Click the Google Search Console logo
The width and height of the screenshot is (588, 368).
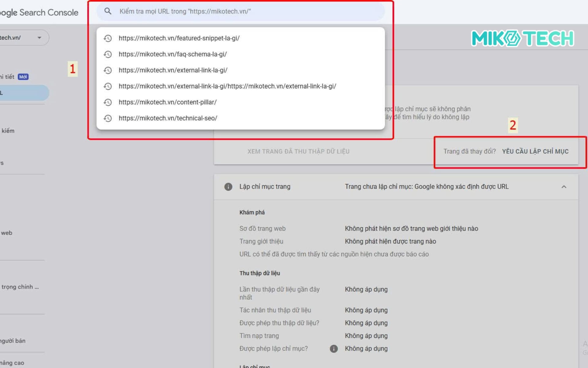[39, 12]
